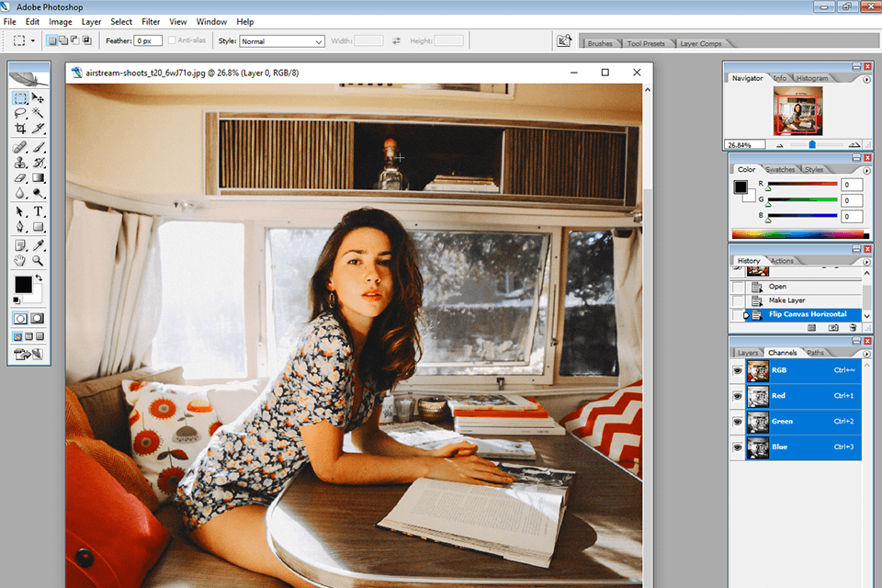
Task: Switch to the Swatches tab
Action: pyautogui.click(x=780, y=169)
